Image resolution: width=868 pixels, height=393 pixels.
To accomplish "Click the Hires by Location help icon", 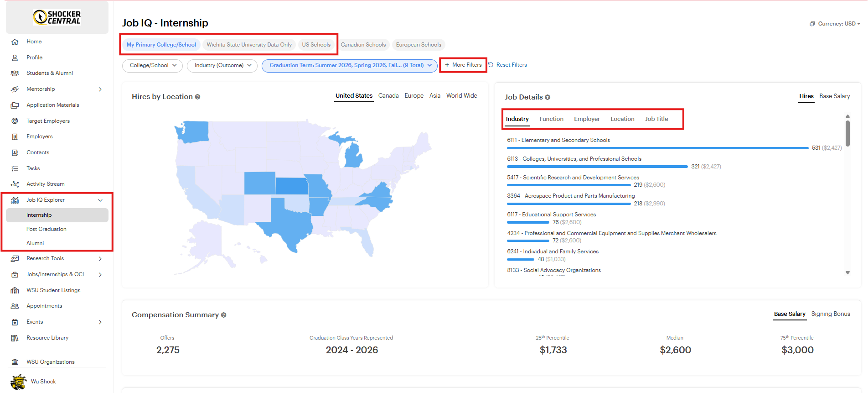I will click(x=197, y=97).
